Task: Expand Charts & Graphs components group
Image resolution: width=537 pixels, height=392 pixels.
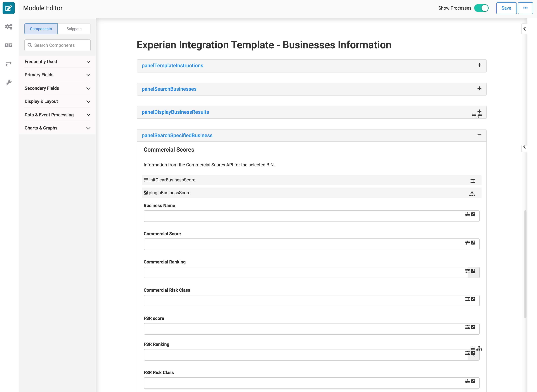Action: [x=57, y=128]
